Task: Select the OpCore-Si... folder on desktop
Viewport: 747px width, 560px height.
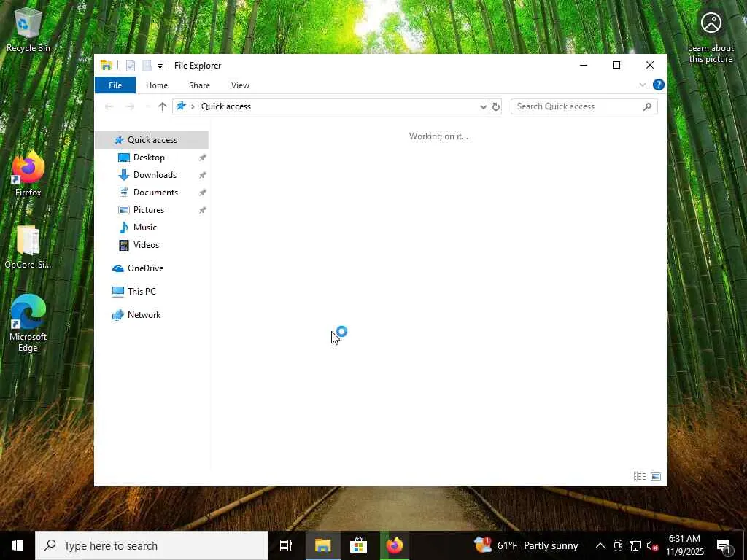Action: pyautogui.click(x=28, y=247)
